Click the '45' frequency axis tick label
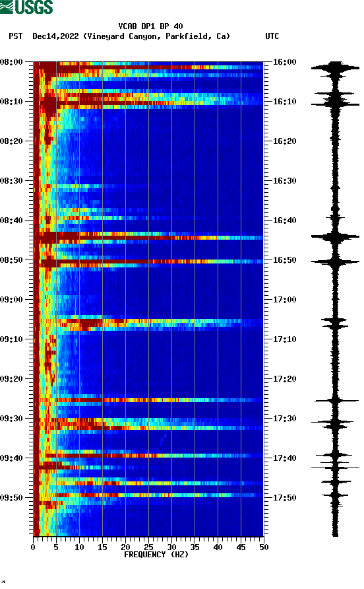Viewport: 364px width, 589px height. tap(241, 547)
